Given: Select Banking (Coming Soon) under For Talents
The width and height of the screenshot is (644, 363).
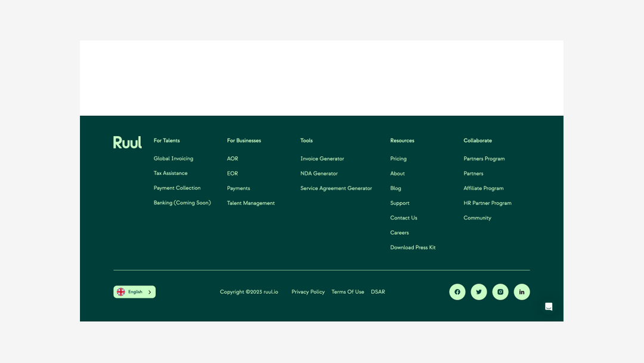Looking at the screenshot, I should [x=182, y=202].
